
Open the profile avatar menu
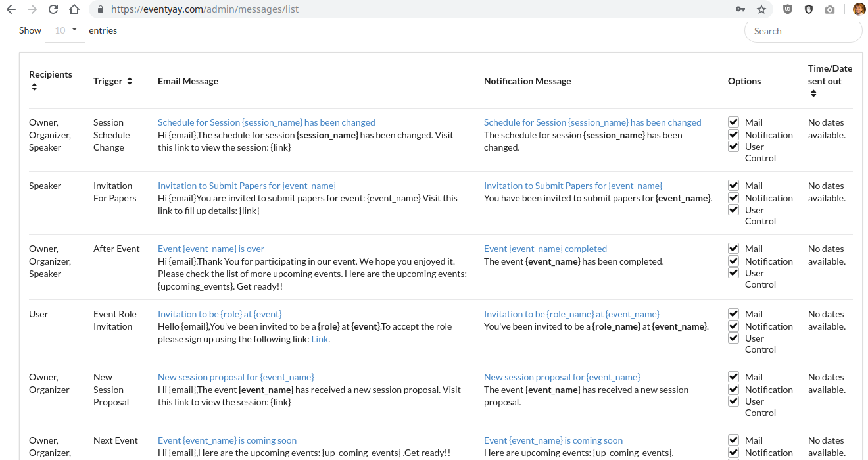859,9
